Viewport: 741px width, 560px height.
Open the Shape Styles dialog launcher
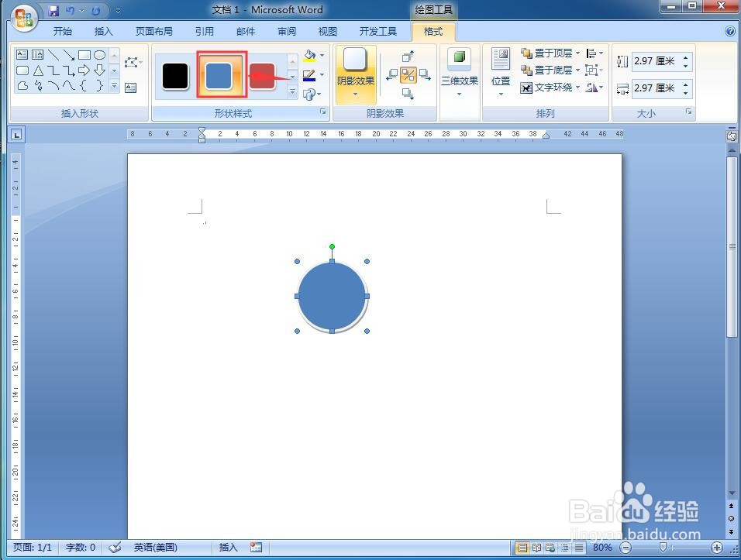322,112
